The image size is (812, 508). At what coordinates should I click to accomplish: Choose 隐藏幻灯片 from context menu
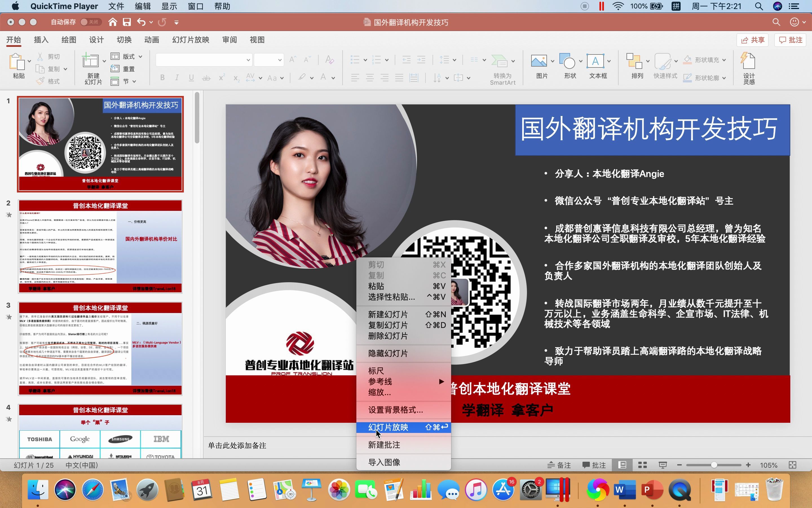tap(404, 353)
